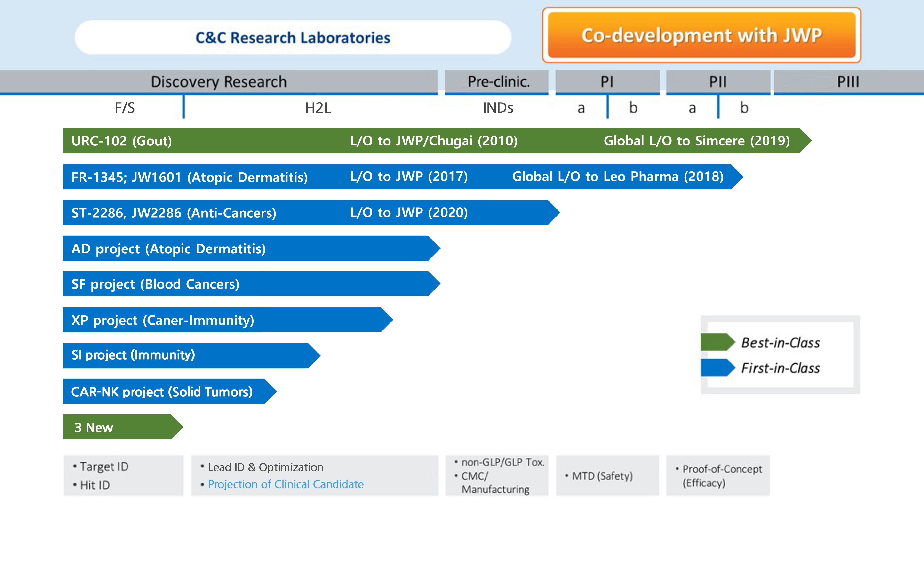Viewport: 924px width, 571px height.
Task: Click L/O to JWP (2017) text
Action: [409, 176]
